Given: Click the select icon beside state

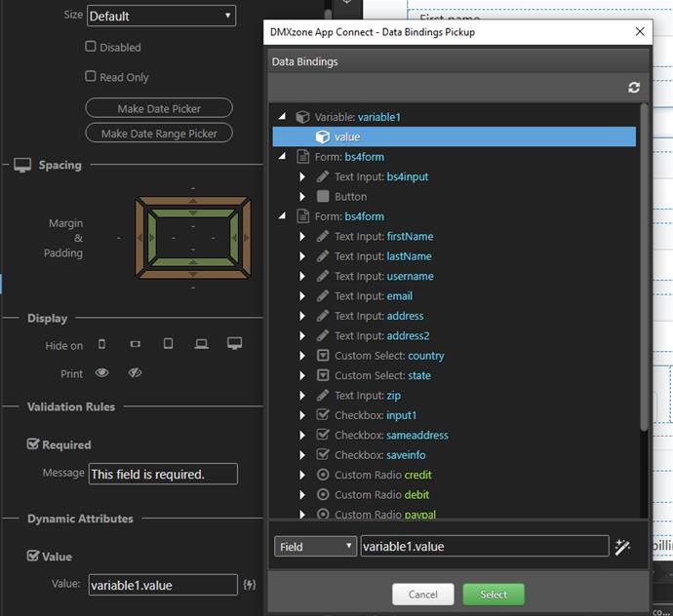Looking at the screenshot, I should click(x=323, y=375).
